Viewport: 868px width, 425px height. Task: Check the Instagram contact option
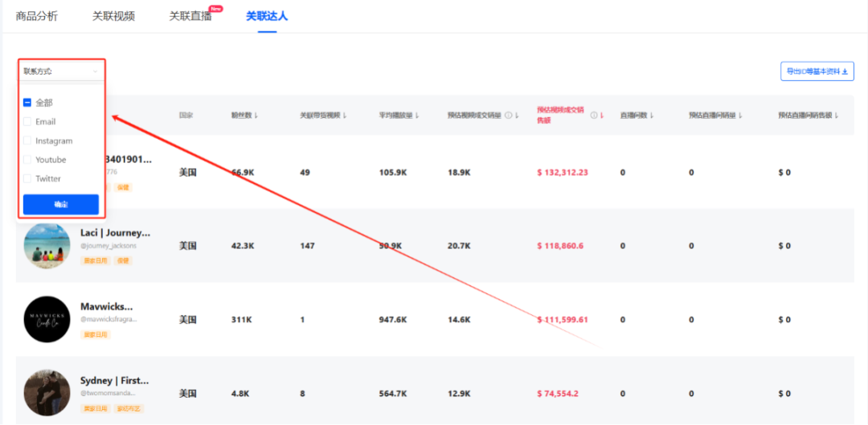[27, 141]
